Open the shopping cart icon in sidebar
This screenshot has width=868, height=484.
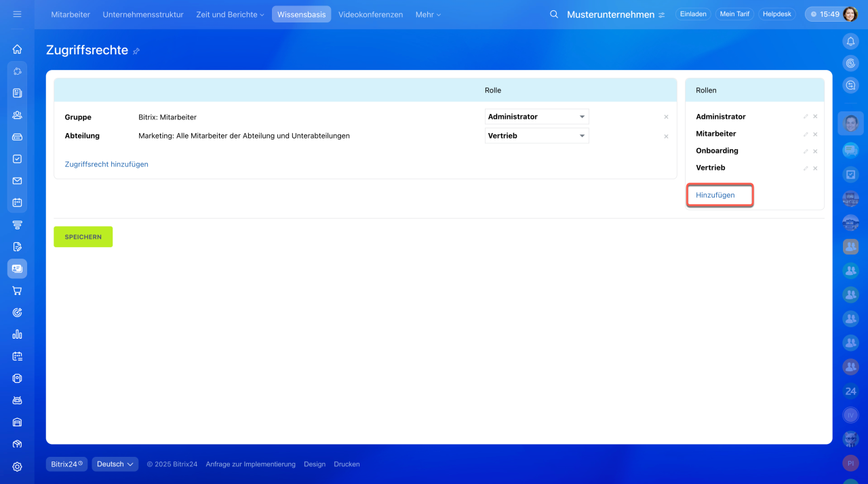click(17, 291)
